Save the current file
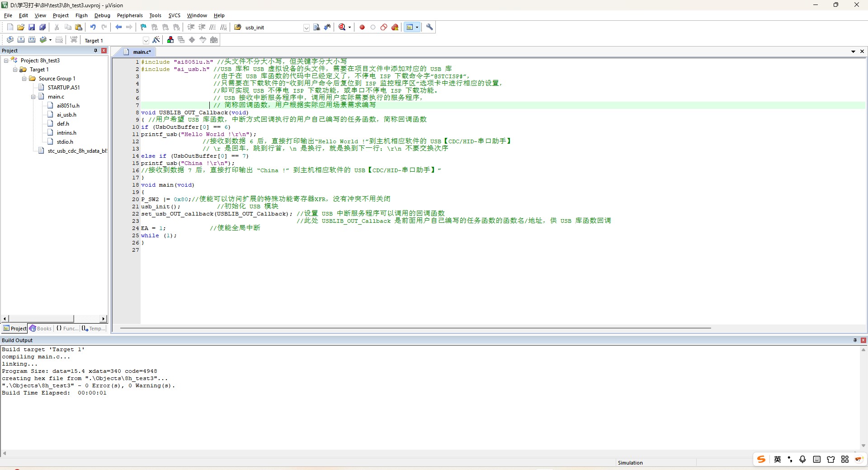The height and width of the screenshot is (470, 868). click(32, 27)
